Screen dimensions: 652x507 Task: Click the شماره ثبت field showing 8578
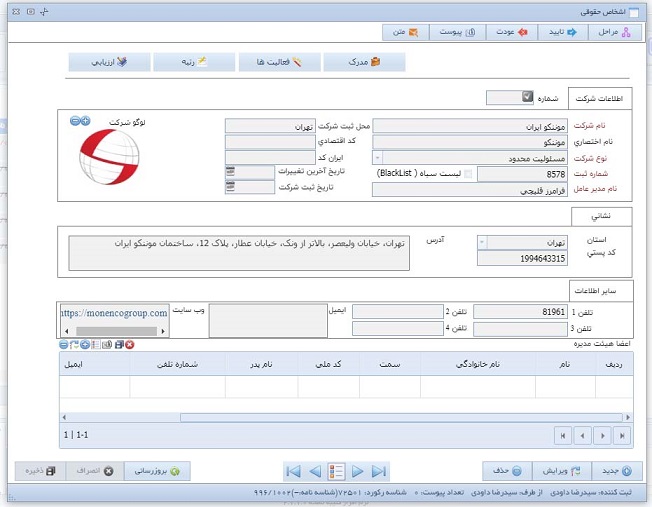pyautogui.click(x=522, y=174)
